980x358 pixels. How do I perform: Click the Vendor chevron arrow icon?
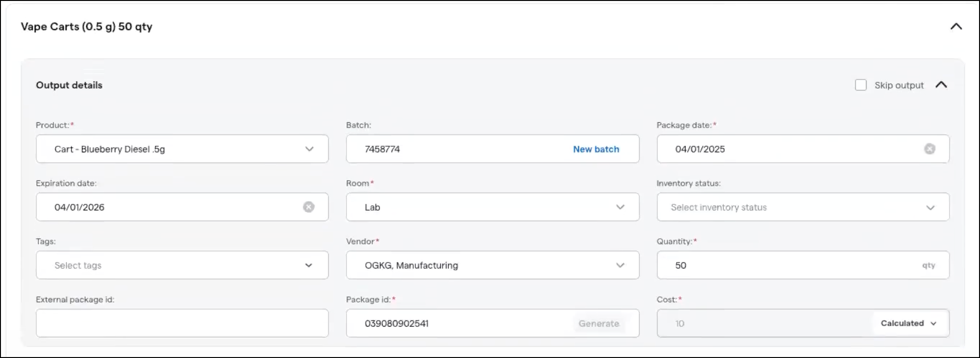(x=620, y=265)
